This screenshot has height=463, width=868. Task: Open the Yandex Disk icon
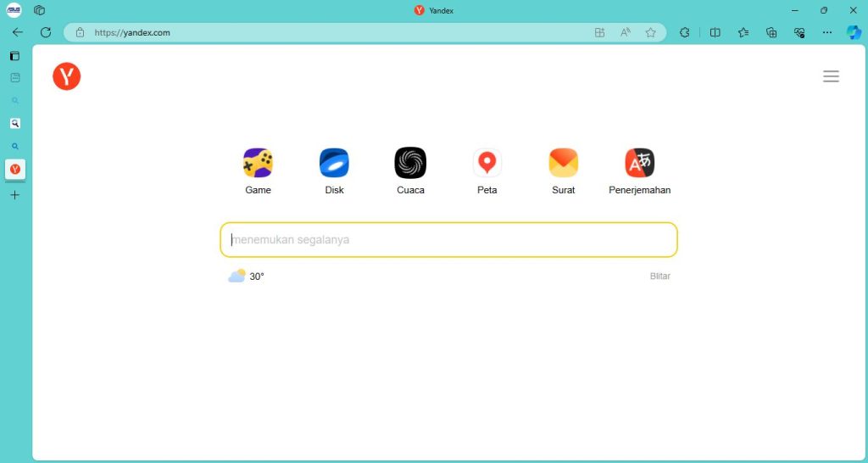point(334,163)
